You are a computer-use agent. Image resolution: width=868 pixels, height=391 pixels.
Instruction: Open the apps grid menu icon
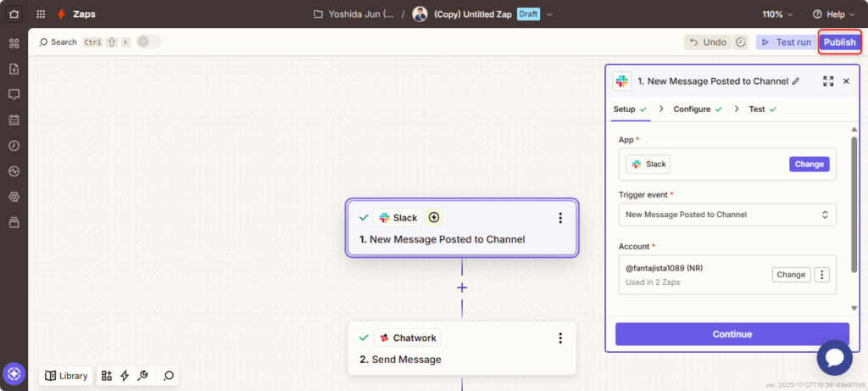click(x=41, y=14)
